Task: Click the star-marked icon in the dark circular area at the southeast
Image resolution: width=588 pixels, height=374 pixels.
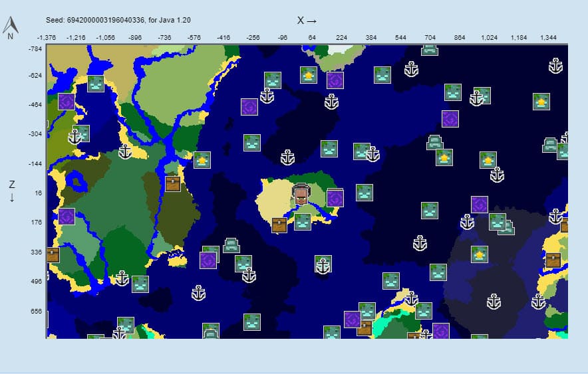Action: click(480, 254)
